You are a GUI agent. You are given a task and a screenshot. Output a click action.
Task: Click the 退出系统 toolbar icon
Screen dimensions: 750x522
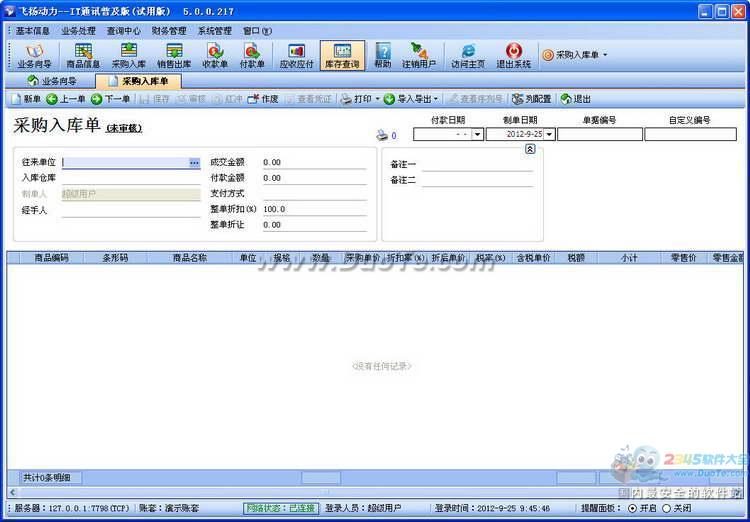pos(513,55)
